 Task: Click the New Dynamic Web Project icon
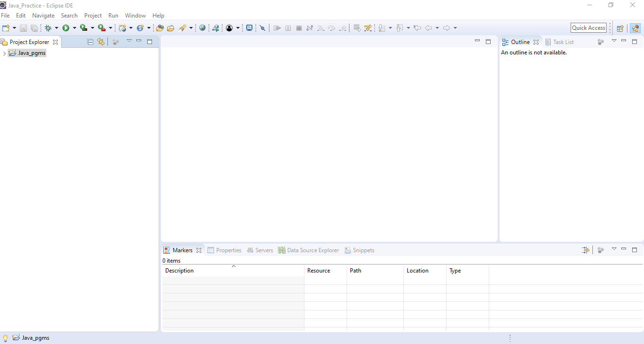pos(123,28)
